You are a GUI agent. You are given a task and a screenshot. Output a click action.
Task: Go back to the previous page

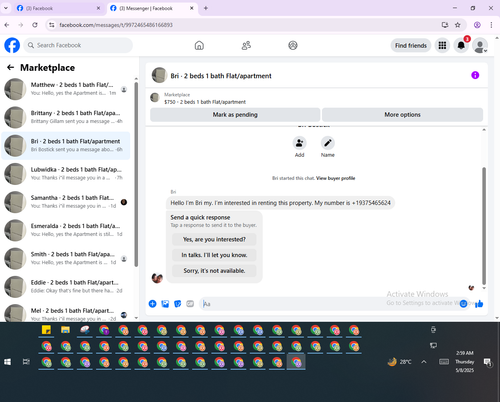pos(7,25)
